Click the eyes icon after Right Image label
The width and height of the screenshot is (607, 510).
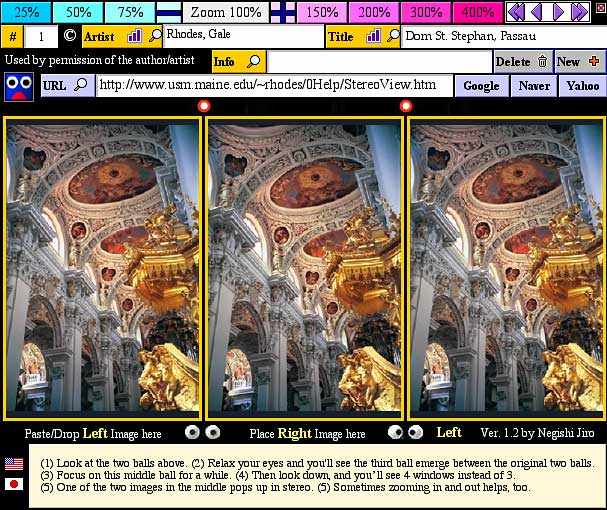point(405,432)
